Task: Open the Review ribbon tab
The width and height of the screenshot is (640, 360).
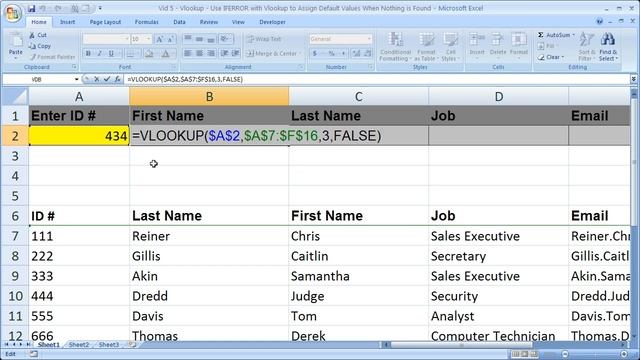Action: click(x=209, y=22)
